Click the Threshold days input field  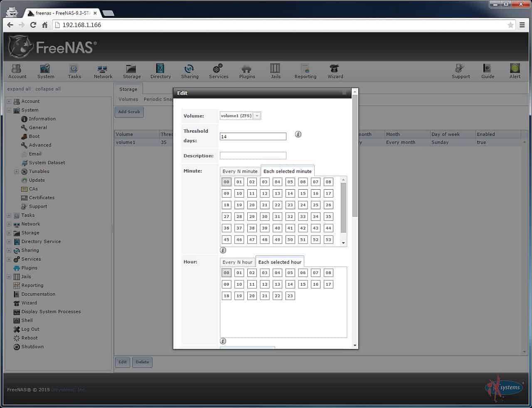point(253,136)
